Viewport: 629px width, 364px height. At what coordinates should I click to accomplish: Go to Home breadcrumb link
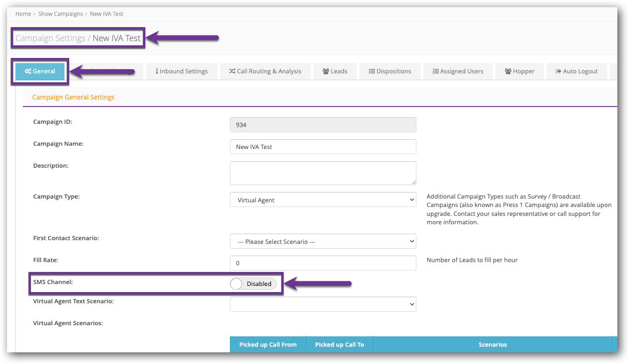tap(23, 14)
